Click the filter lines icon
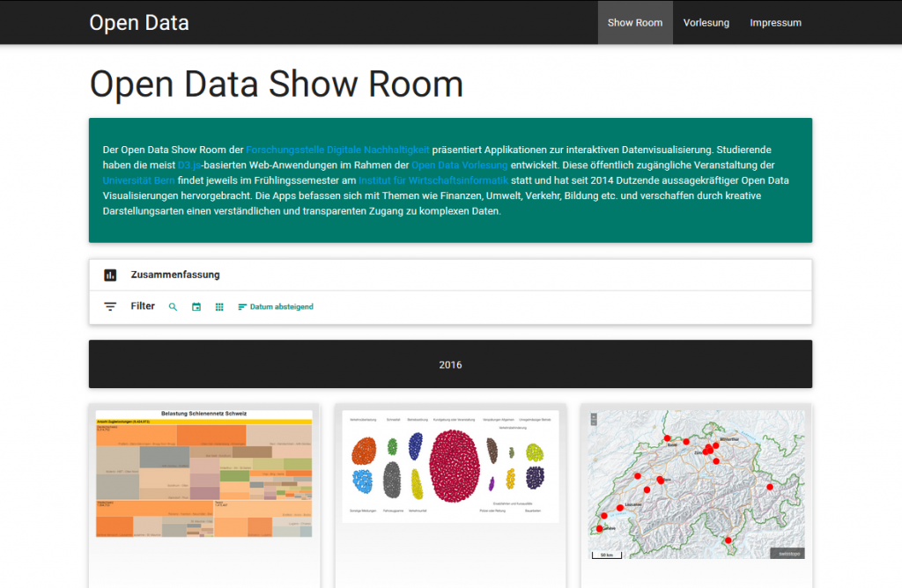902x588 pixels. pyautogui.click(x=110, y=306)
